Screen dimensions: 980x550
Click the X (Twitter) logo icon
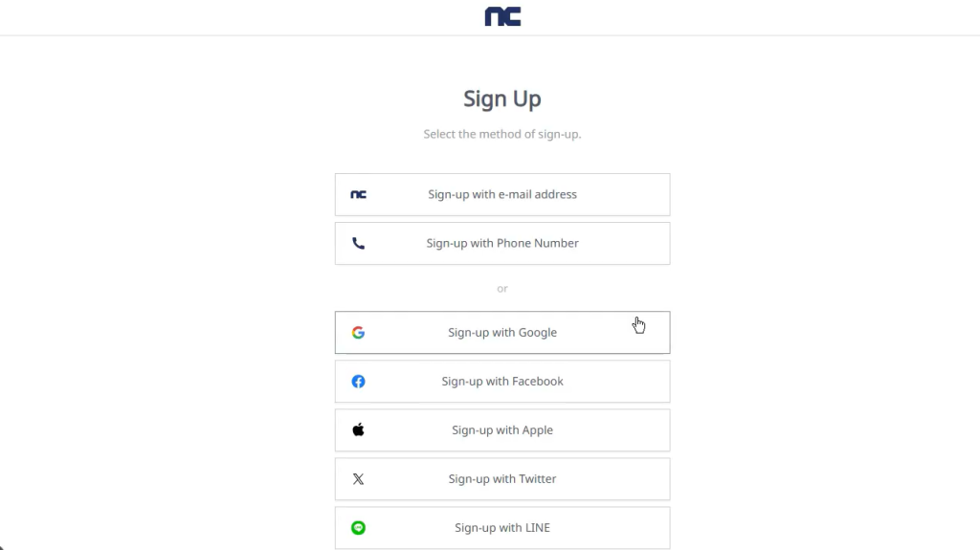click(358, 479)
